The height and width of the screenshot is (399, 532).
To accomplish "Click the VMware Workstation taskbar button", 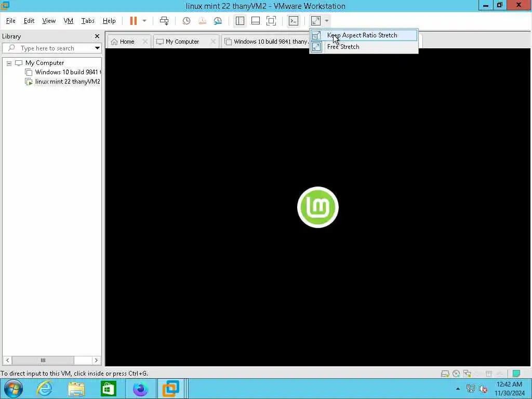I will coord(170,389).
